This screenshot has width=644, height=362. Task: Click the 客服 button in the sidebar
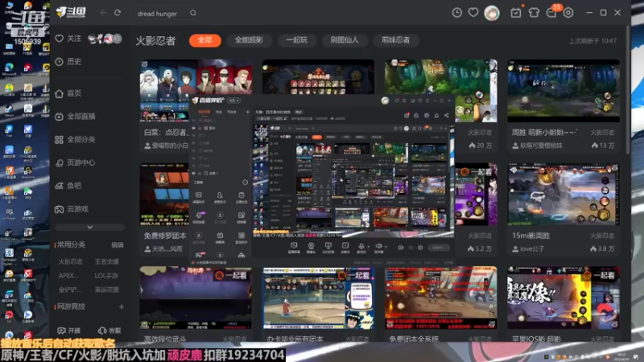109,331
